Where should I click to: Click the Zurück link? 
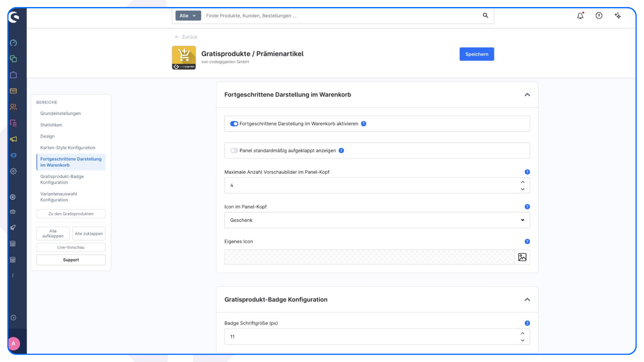[186, 37]
